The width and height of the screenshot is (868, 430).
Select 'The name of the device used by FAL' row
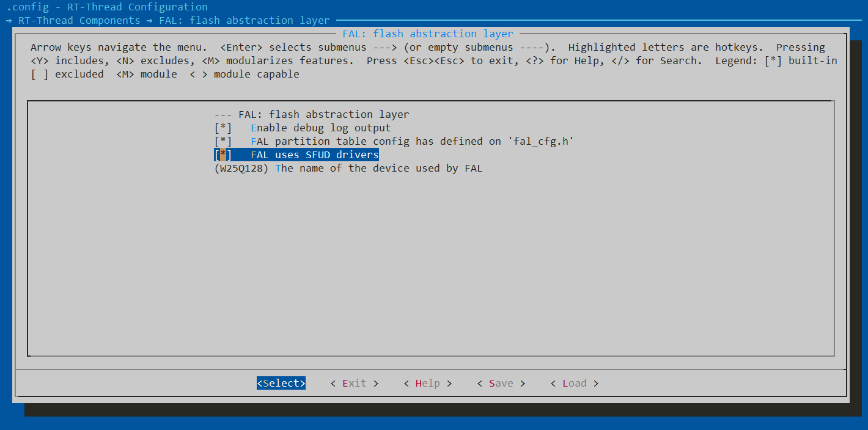[x=348, y=168]
